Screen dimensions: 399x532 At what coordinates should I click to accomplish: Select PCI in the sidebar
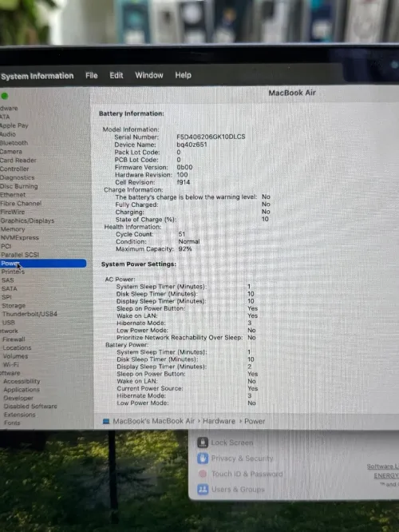click(6, 246)
